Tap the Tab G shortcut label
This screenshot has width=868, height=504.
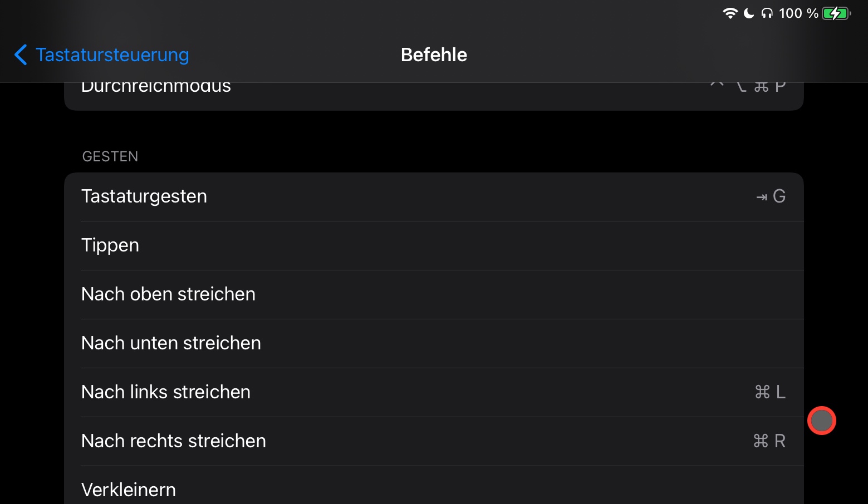tap(771, 196)
